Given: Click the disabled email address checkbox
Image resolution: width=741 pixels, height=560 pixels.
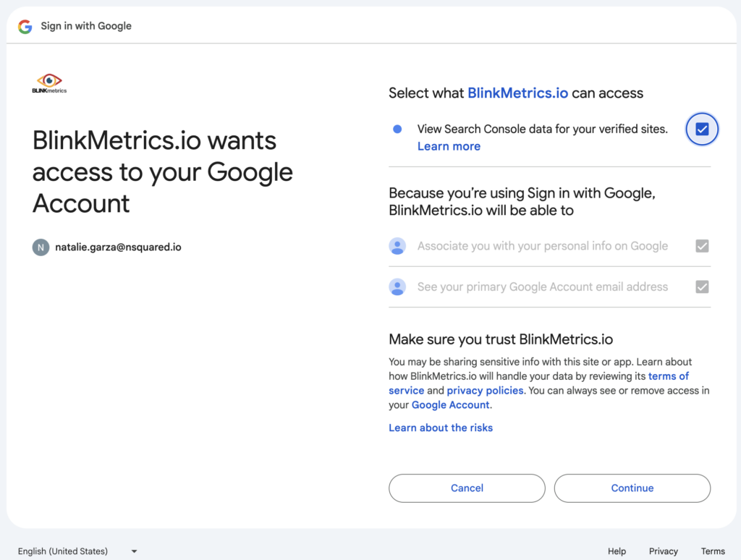Looking at the screenshot, I should (x=702, y=287).
